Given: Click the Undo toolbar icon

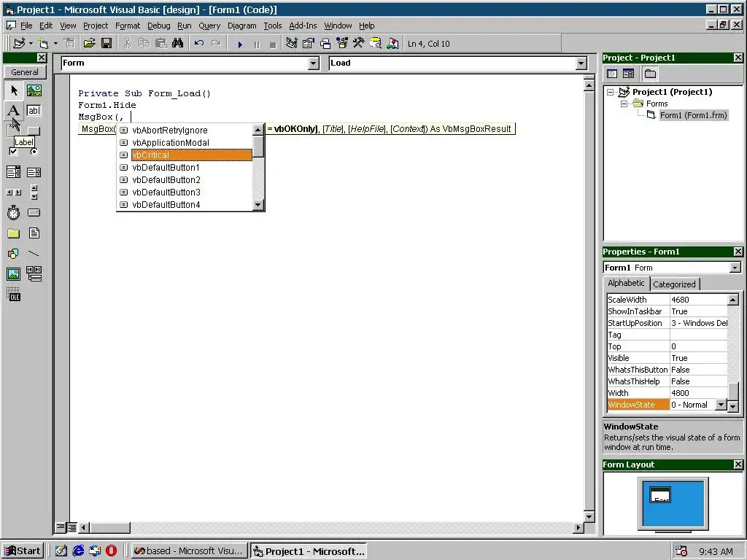Looking at the screenshot, I should (199, 44).
